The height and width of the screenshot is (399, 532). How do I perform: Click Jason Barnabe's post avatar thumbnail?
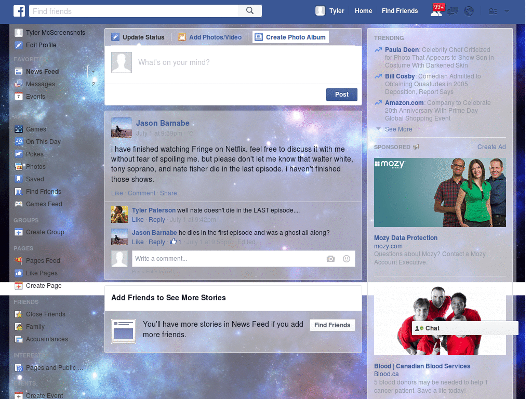coord(122,128)
